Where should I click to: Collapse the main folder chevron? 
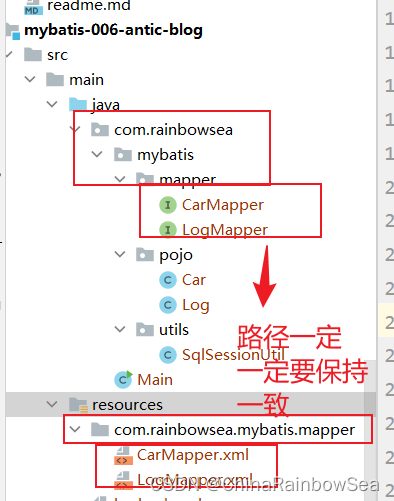point(30,79)
